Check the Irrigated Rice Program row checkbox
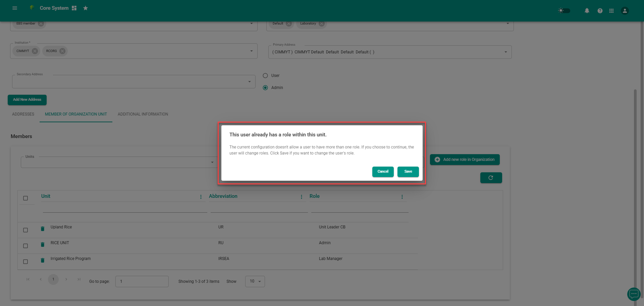This screenshot has width=644, height=306. point(25,262)
